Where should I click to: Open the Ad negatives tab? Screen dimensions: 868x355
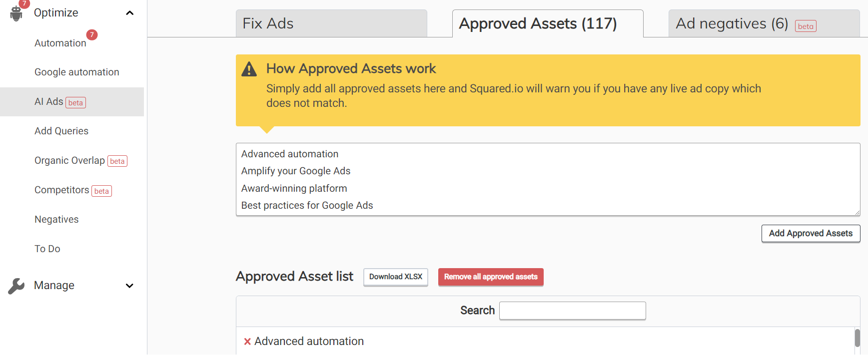point(732,23)
